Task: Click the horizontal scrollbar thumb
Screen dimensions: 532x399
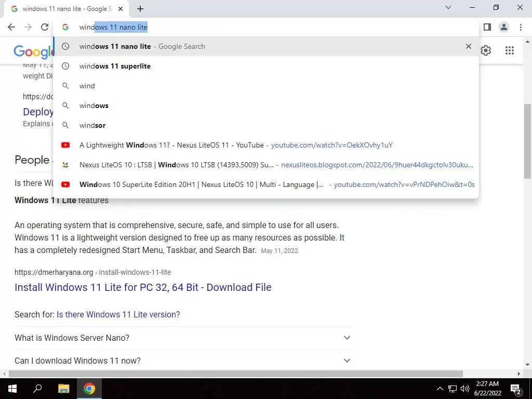Action: 235,374
